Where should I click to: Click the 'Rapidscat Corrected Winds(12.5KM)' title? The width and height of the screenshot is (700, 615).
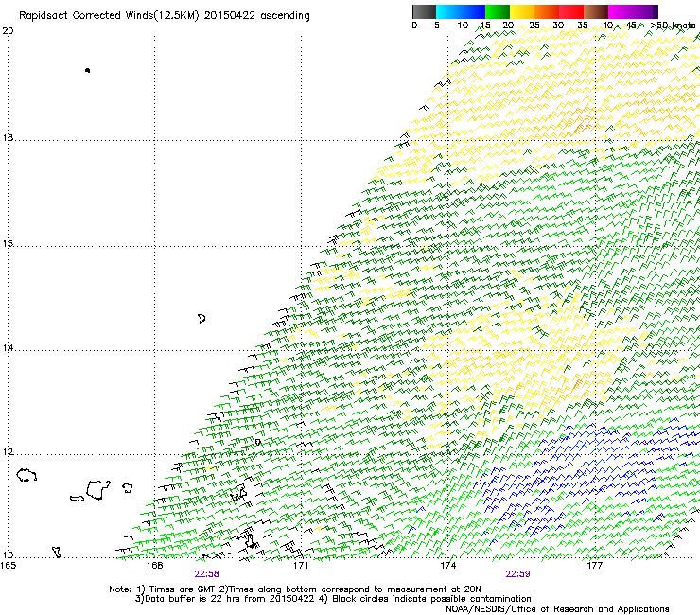point(109,16)
